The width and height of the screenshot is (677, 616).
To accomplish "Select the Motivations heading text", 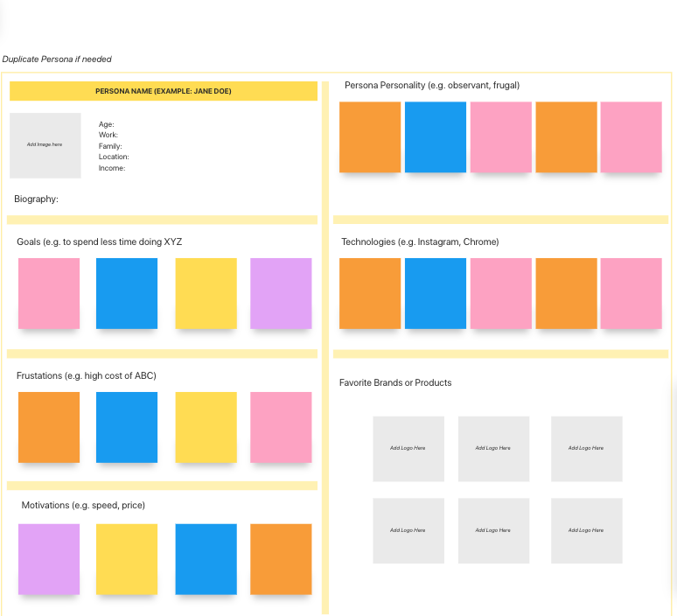I will click(83, 506).
